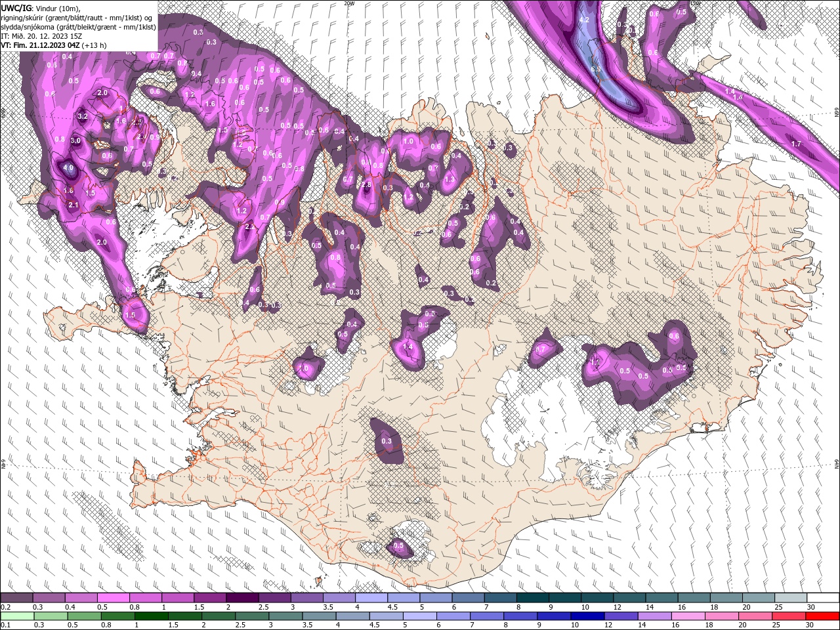Click the bold UWC/IG title text

pos(16,8)
